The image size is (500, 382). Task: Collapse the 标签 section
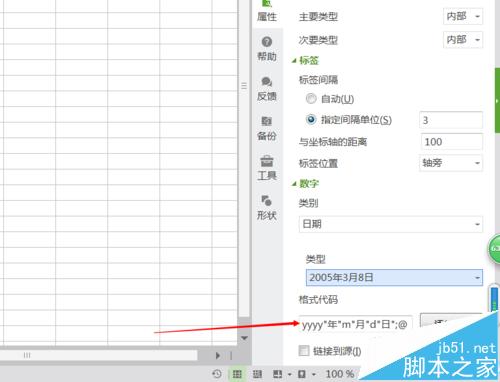pos(294,61)
